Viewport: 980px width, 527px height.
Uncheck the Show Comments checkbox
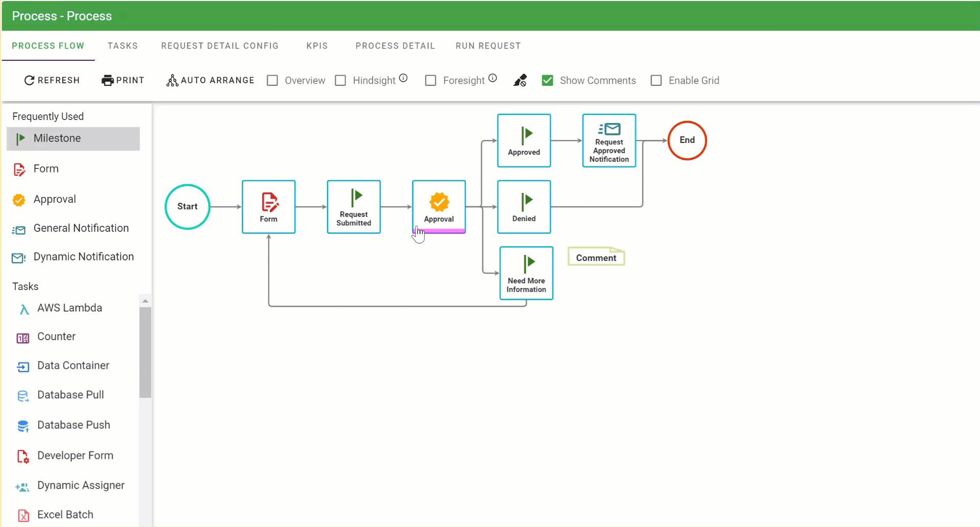click(547, 81)
